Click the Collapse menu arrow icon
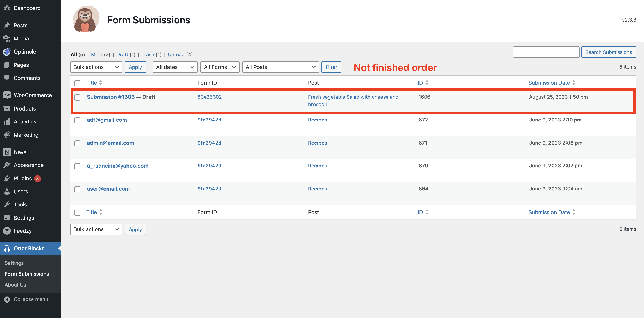This screenshot has height=318, width=644. pyautogui.click(x=7, y=299)
